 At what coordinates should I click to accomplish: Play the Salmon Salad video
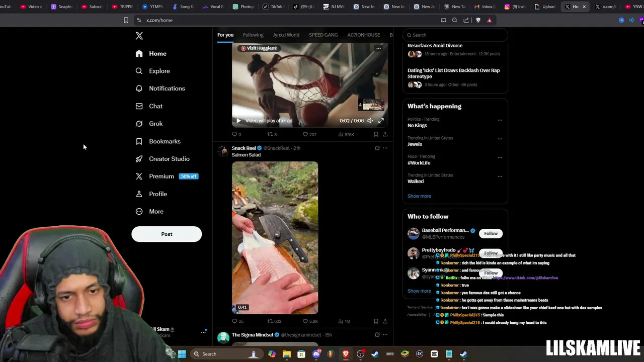point(275,238)
